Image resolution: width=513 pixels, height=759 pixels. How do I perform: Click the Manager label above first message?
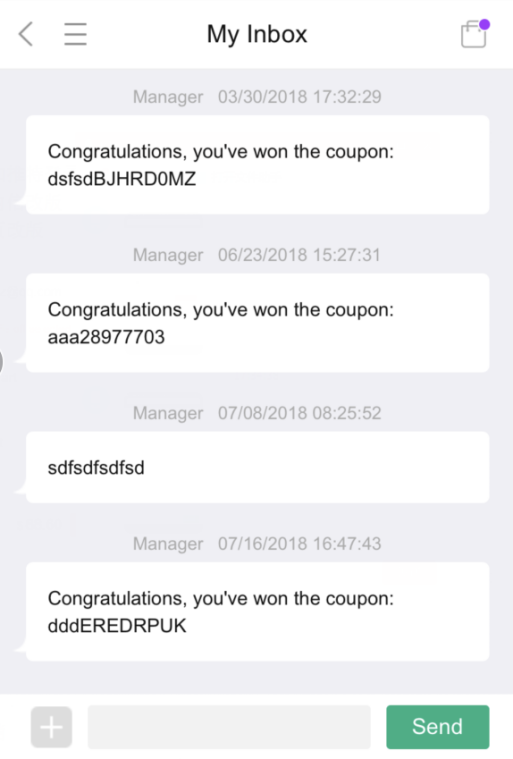point(168,97)
